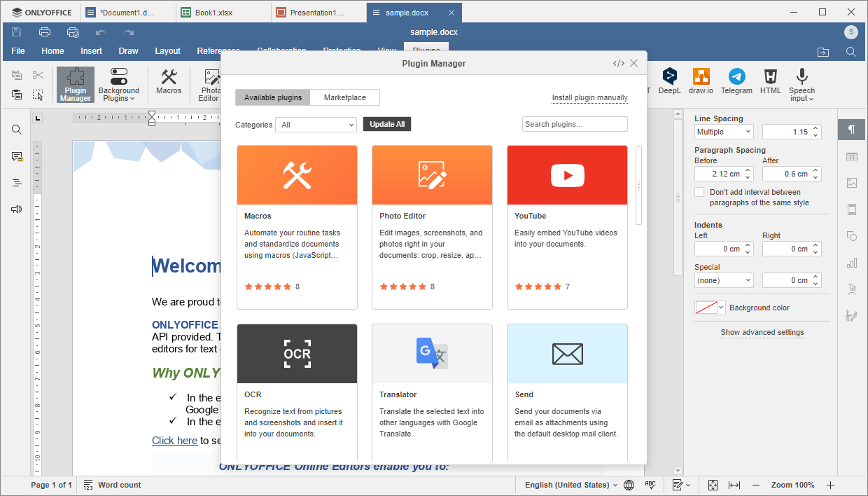
Task: Open table settings in right sidebar
Action: [x=851, y=157]
